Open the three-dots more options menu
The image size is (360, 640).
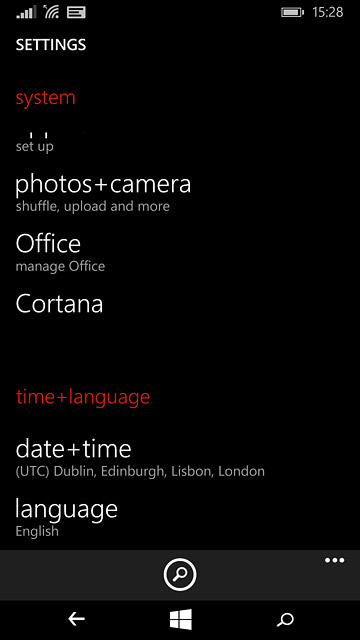[x=335, y=560]
